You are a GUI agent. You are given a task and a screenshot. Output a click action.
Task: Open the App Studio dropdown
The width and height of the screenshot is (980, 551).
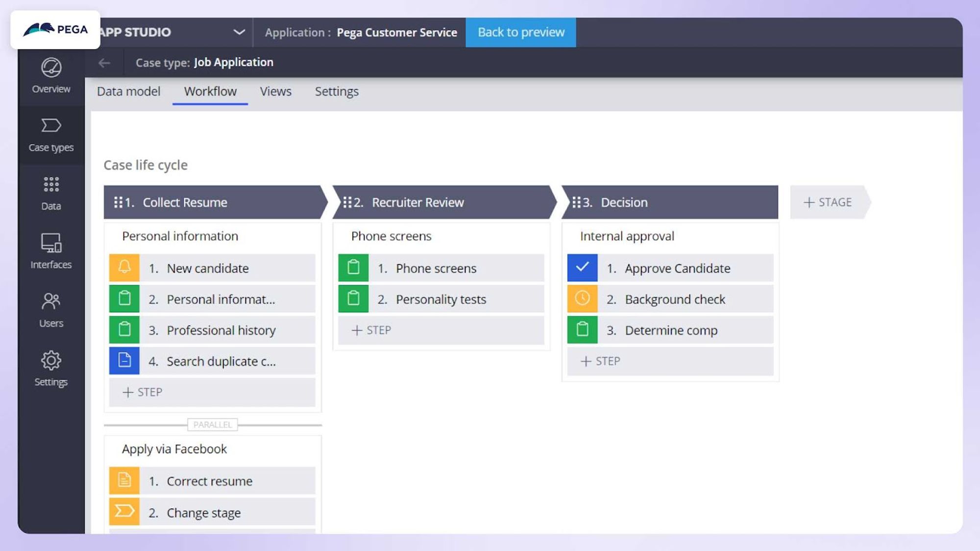coord(239,32)
